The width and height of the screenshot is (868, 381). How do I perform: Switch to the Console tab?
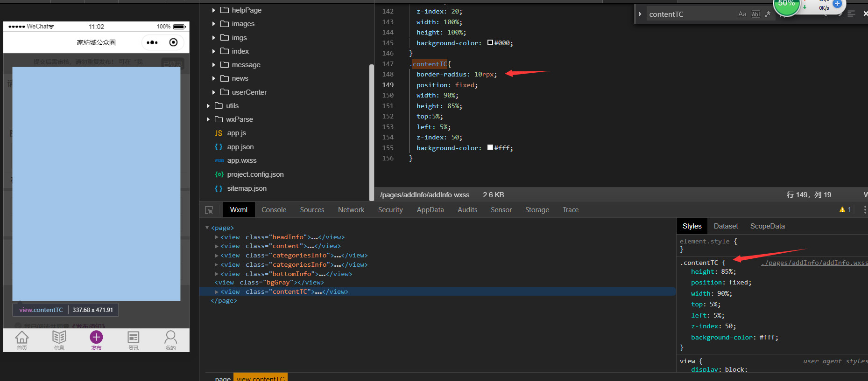[x=274, y=210]
